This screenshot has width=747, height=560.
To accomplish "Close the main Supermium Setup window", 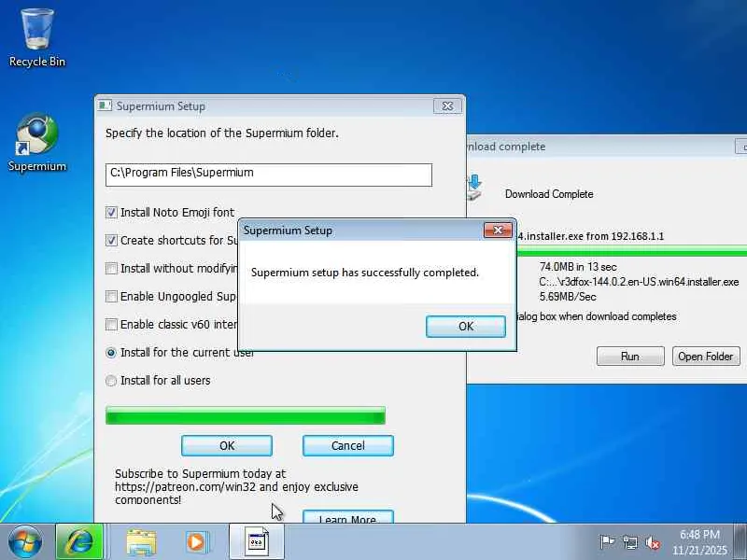I will pyautogui.click(x=447, y=105).
